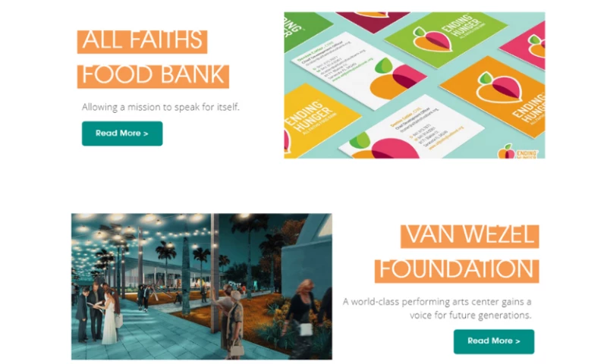Click the FOOD BANK heading line

153,76
